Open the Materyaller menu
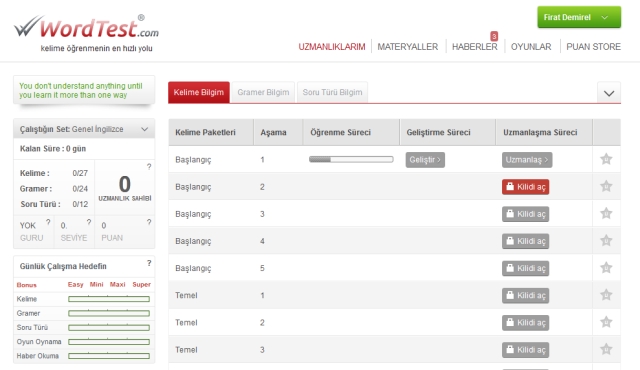This screenshot has width=640, height=370. (407, 47)
